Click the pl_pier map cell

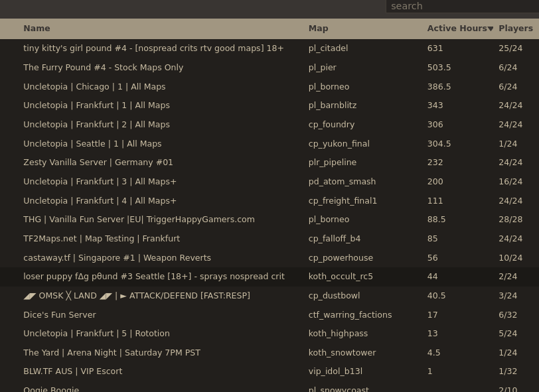tap(323, 68)
